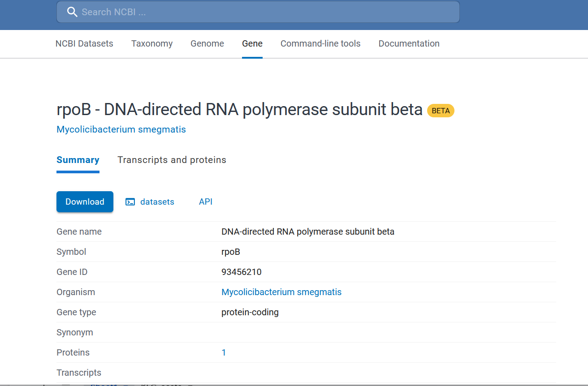Focus the Search NCBI input field

coord(258,12)
